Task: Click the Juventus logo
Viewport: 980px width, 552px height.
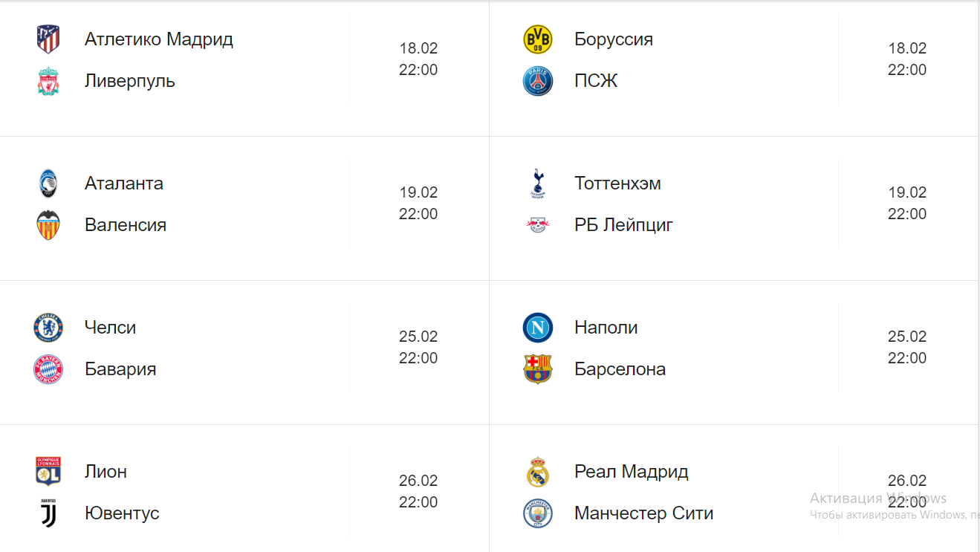Action: [x=48, y=513]
